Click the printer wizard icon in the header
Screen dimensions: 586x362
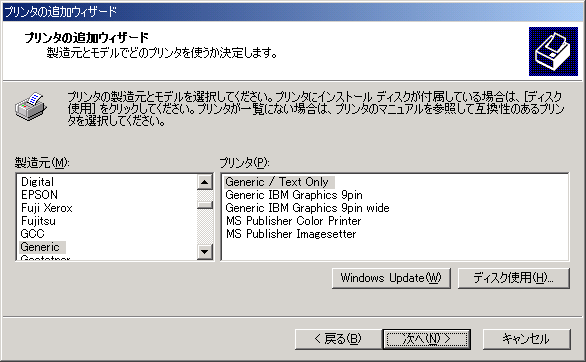pos(553,51)
